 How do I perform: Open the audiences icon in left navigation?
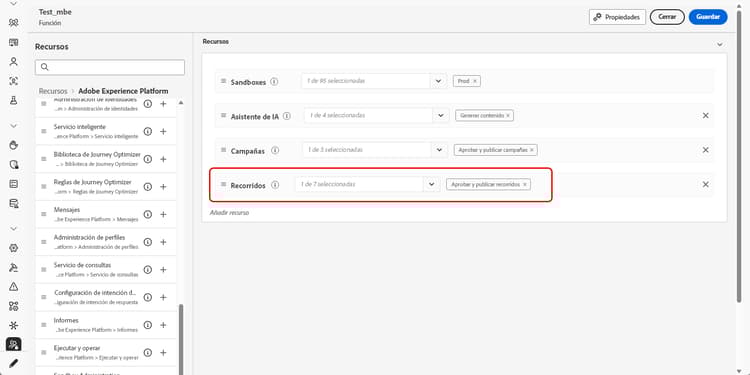coord(13,22)
